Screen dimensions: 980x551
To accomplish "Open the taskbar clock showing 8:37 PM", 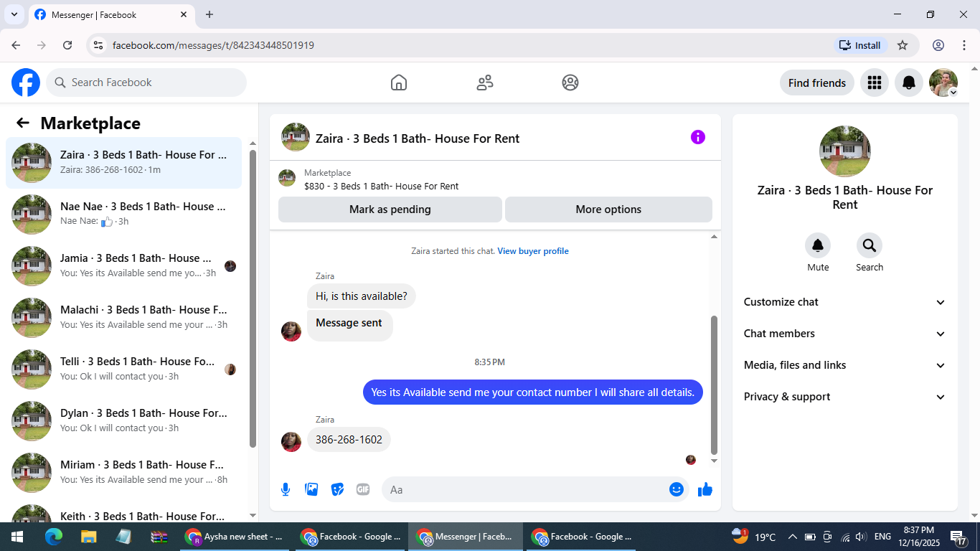I will [918, 537].
